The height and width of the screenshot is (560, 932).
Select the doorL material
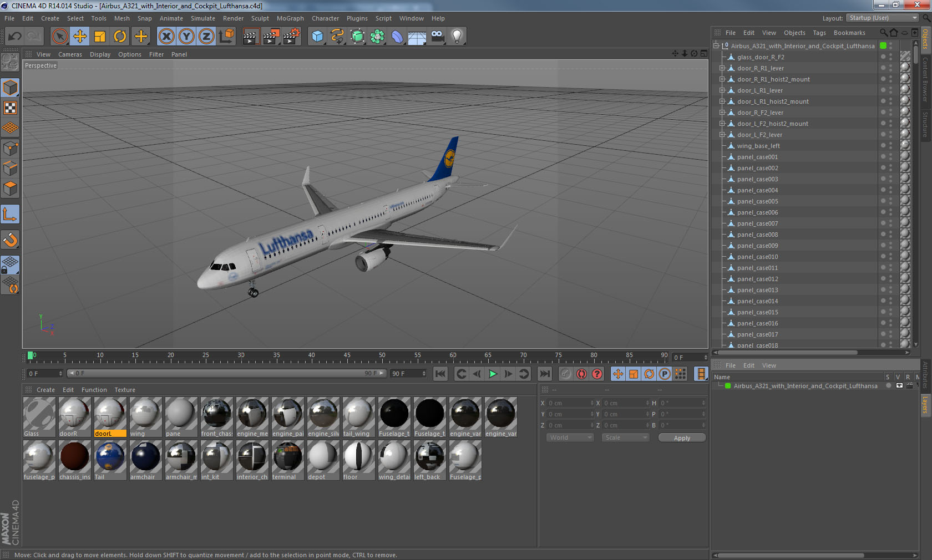(110, 417)
